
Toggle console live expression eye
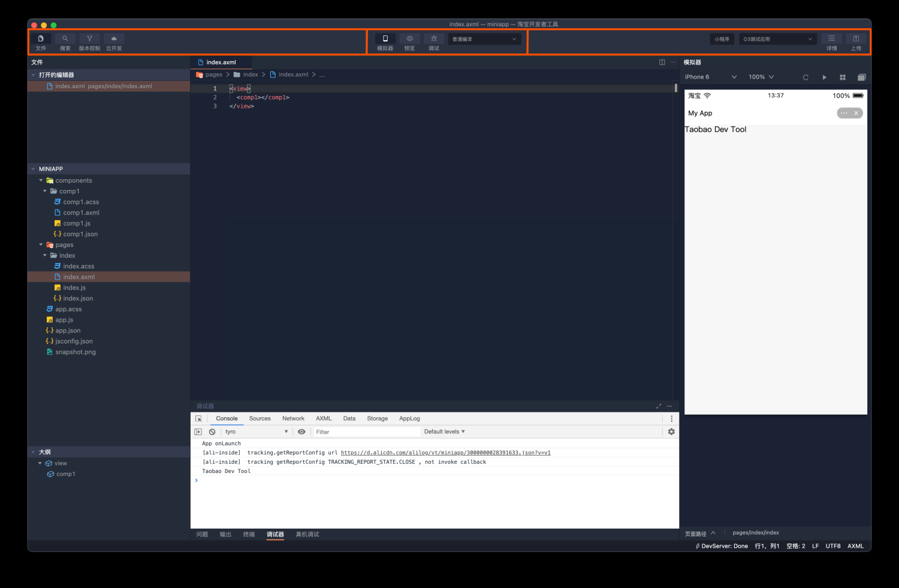click(301, 432)
